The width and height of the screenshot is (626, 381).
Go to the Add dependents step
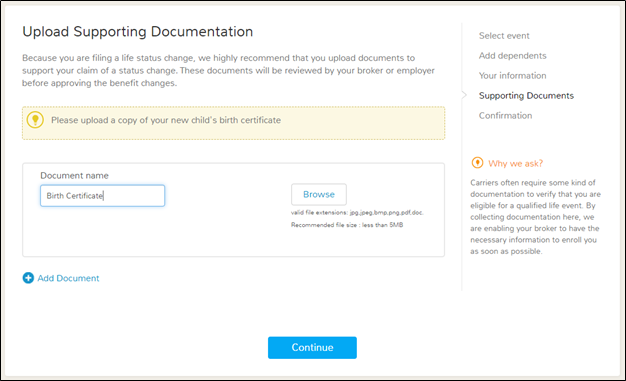(x=513, y=56)
